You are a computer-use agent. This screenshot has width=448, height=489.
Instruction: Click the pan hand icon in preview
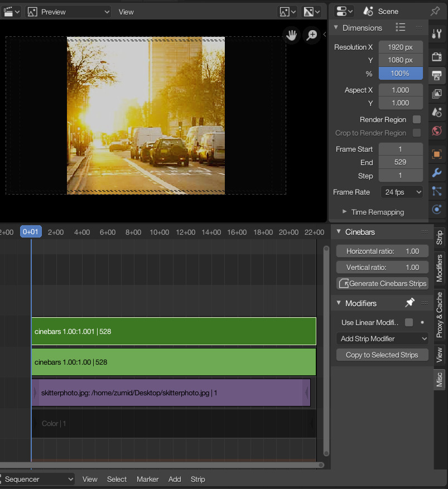coord(291,35)
